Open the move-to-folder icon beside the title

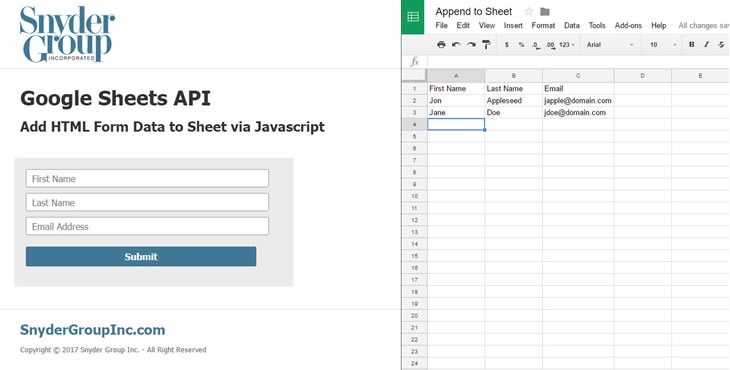point(545,12)
